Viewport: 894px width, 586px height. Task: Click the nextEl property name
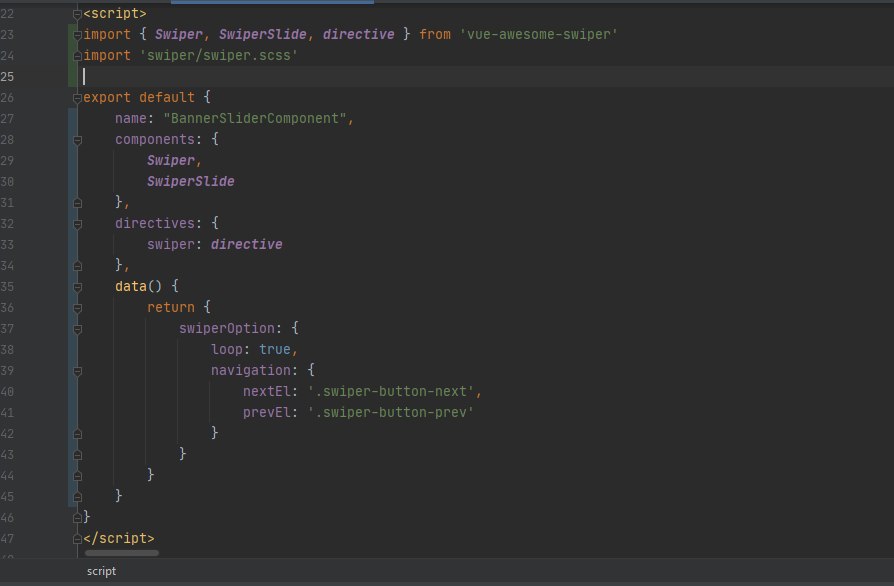click(267, 392)
